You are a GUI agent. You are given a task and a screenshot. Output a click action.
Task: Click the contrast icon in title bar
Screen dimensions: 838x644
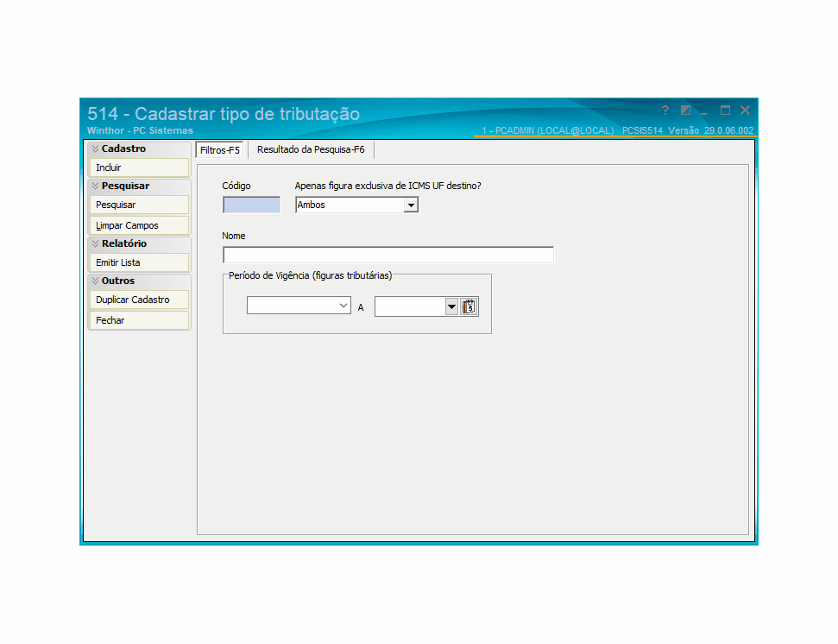(685, 110)
